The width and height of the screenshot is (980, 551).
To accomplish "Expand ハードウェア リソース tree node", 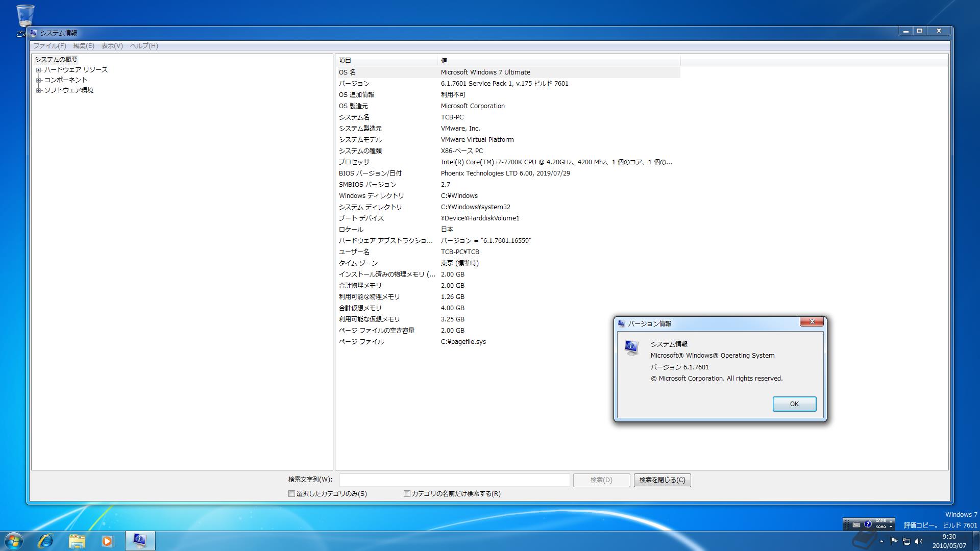I will tap(38, 70).
